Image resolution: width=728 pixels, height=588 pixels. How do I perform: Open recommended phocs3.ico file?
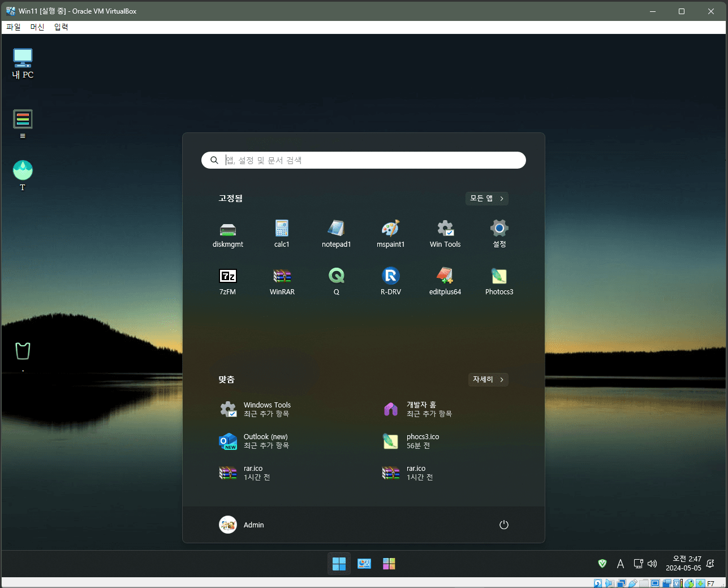point(411,441)
